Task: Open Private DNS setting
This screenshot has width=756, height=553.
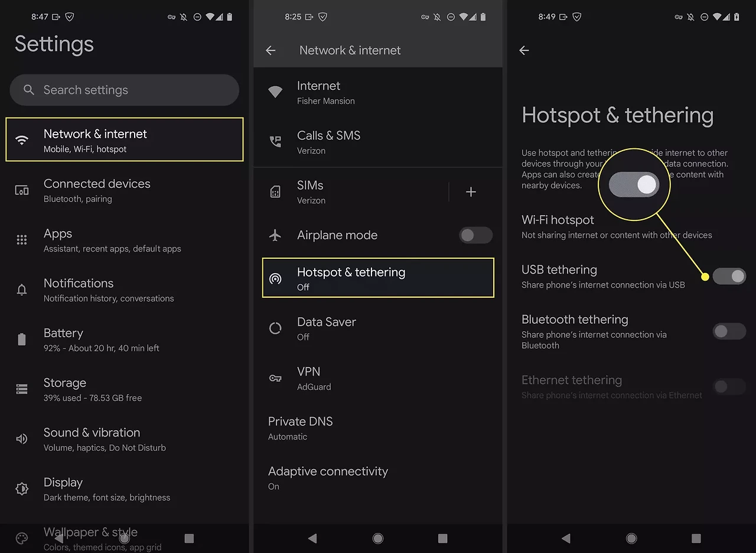Action: click(x=378, y=428)
